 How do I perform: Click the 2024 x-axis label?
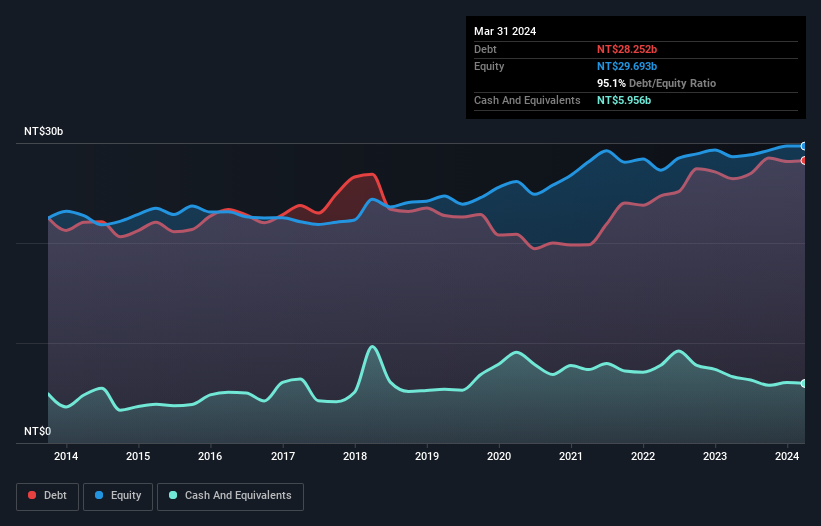click(787, 456)
